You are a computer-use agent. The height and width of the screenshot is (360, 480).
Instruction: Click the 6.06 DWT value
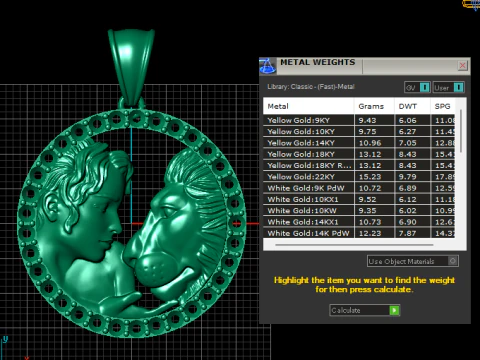click(x=408, y=120)
